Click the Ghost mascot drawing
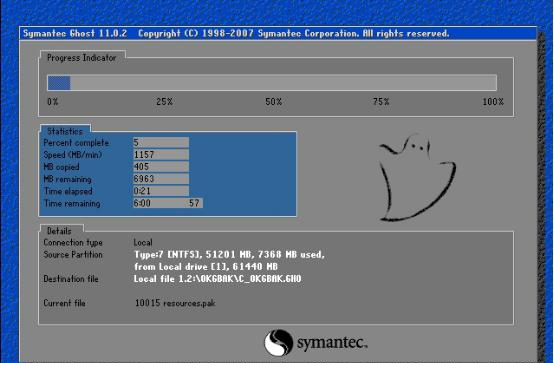The width and height of the screenshot is (554, 377). 417,178
